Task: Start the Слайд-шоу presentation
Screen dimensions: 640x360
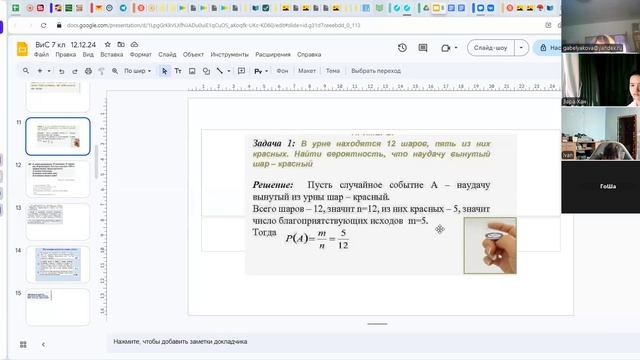Action: point(491,48)
